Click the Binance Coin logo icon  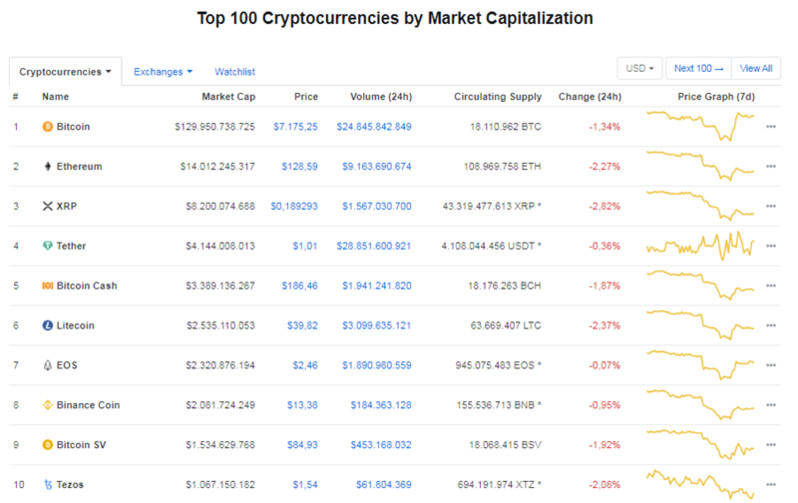(x=47, y=405)
